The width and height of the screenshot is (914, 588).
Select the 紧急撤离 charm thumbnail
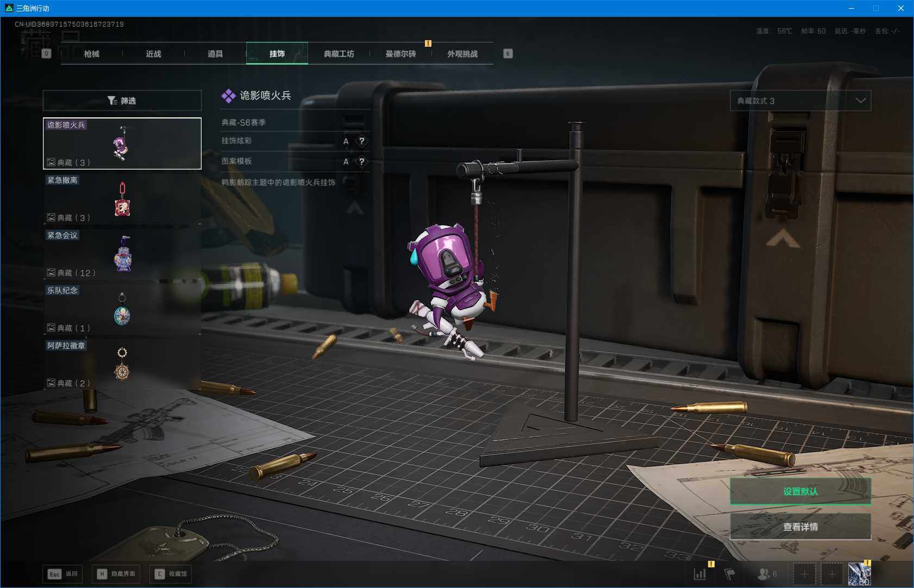click(x=122, y=198)
